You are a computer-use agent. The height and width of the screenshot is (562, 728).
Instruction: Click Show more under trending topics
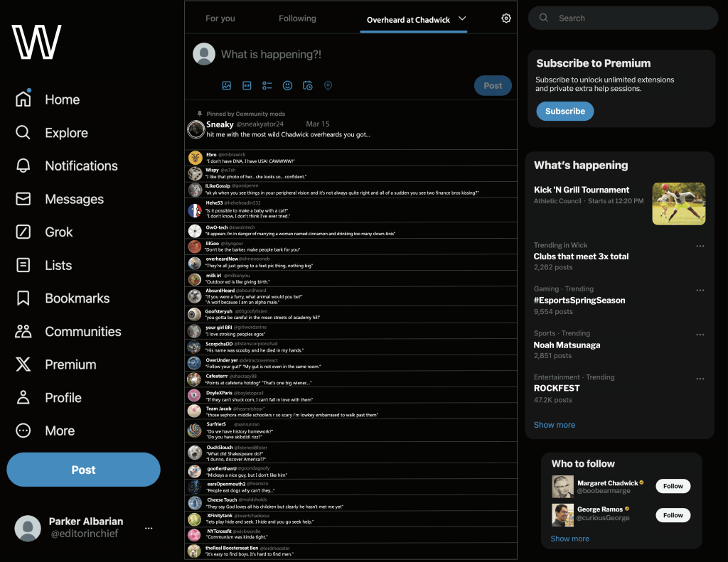[x=555, y=425]
